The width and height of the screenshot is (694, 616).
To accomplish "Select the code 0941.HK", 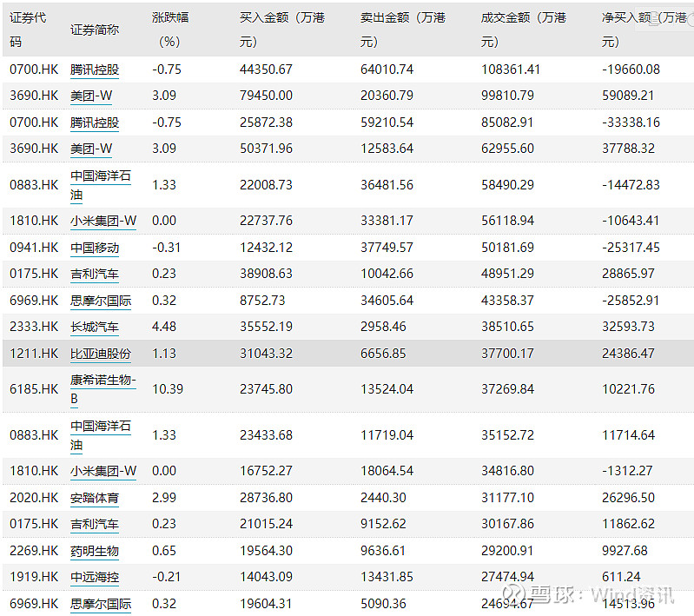I will click(x=34, y=248).
